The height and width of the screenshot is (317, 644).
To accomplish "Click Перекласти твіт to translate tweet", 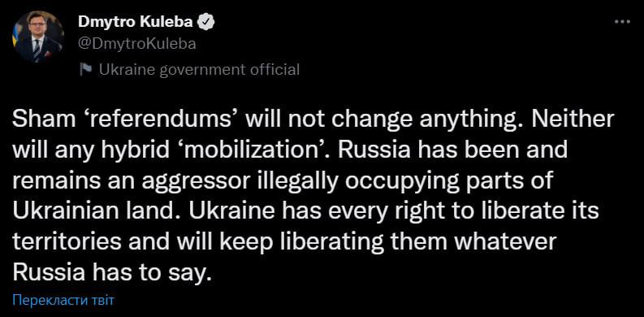I will point(63,300).
